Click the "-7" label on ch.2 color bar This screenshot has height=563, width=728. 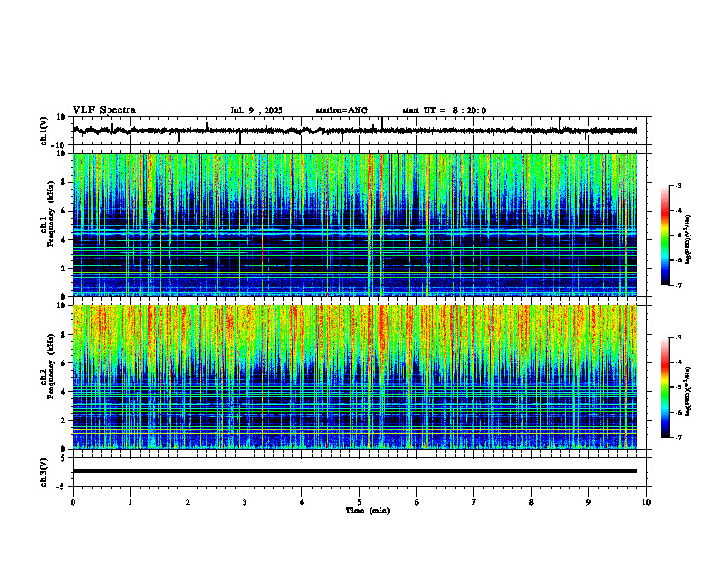click(678, 437)
